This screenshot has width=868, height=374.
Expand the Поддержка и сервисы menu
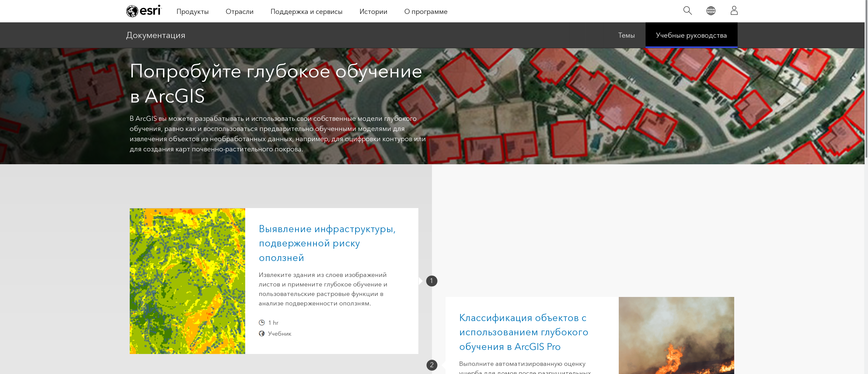coord(306,12)
